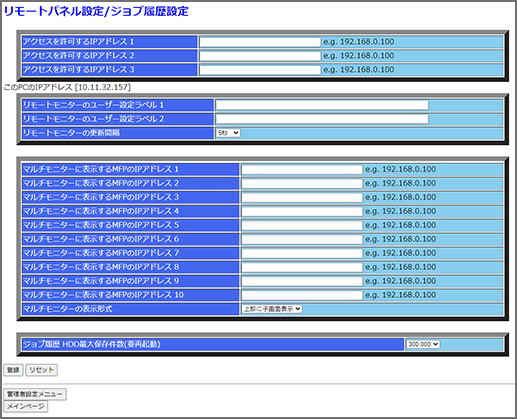This screenshot has height=419, width=517.
Task: Click the アクセスを許可するIPアドレス 1 input field
Action: click(260, 42)
